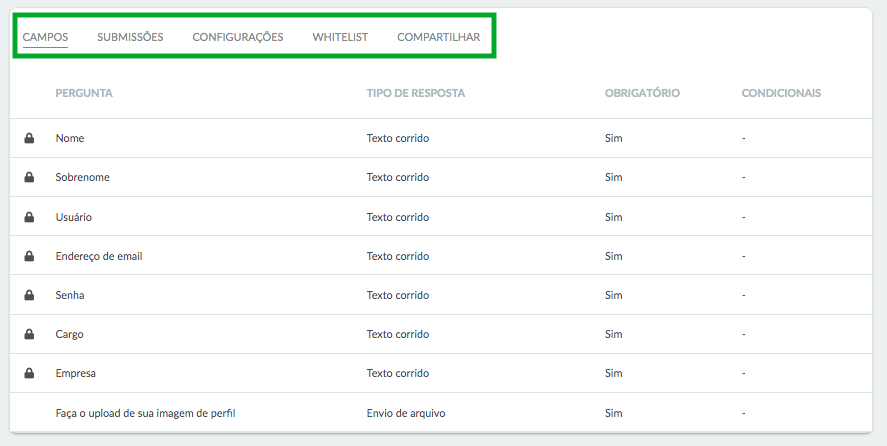Click the lock icon beside Senha
This screenshot has width=887, height=446.
[29, 295]
